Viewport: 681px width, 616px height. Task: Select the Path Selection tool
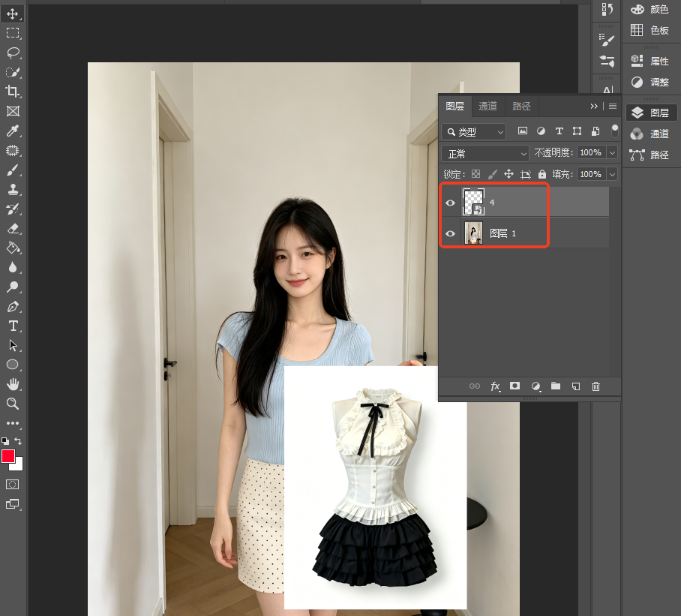click(x=13, y=345)
